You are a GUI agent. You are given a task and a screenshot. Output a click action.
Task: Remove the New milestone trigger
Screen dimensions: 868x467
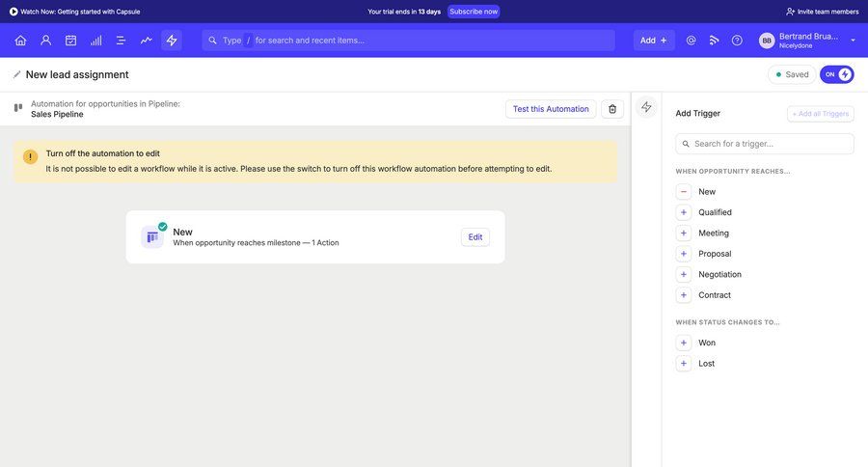click(x=684, y=192)
